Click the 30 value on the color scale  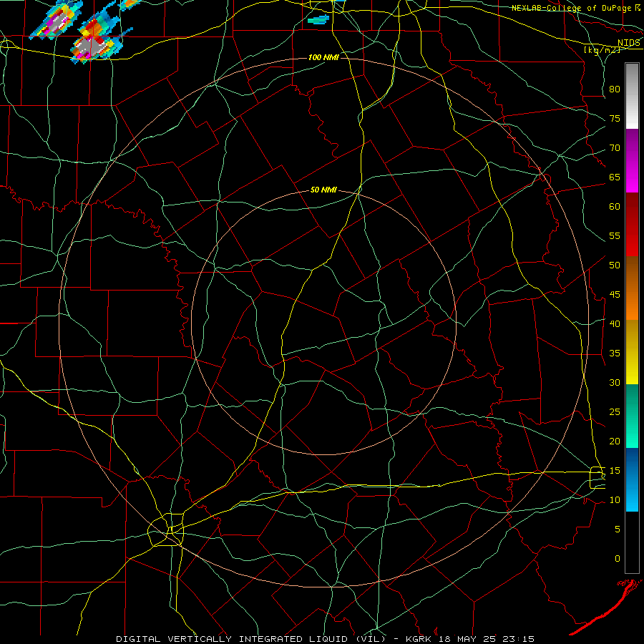tap(615, 382)
